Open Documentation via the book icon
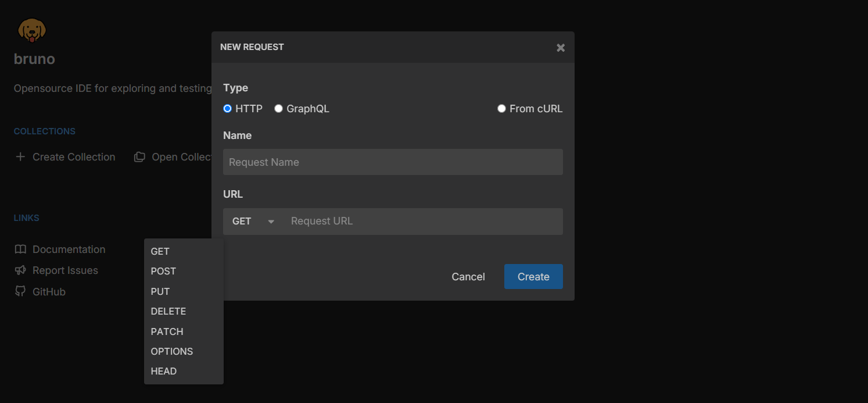868x403 pixels. pyautogui.click(x=21, y=249)
